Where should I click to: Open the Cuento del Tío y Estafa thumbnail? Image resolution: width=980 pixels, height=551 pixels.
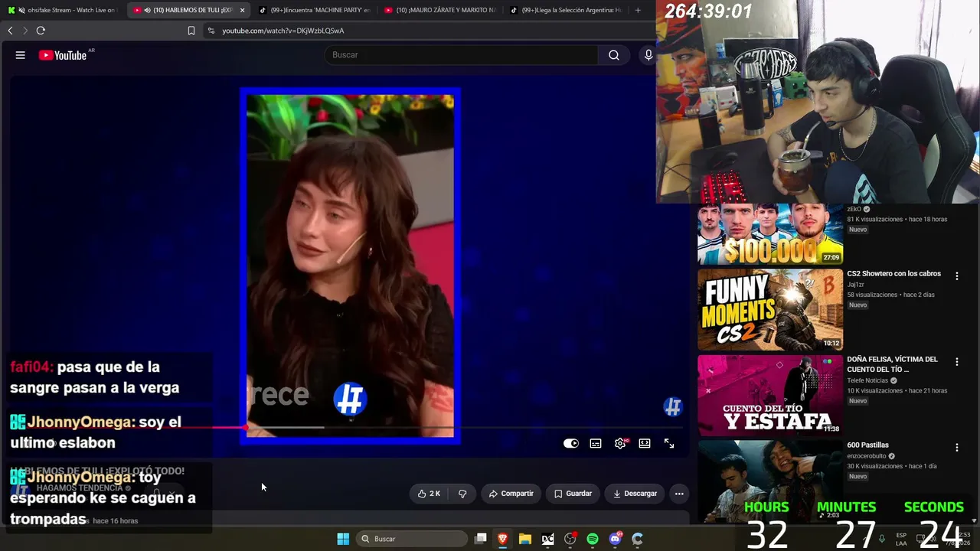coord(770,395)
